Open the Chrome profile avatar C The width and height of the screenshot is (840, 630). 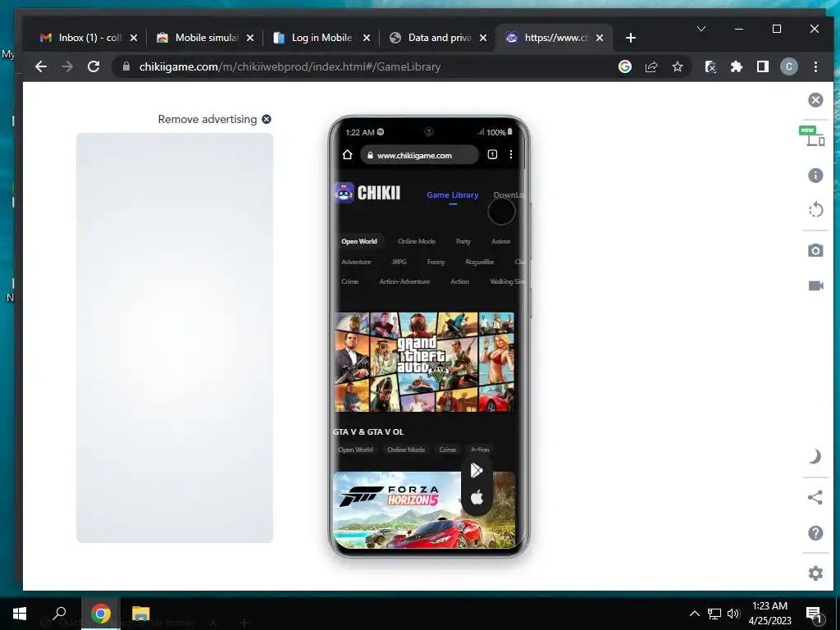789,66
